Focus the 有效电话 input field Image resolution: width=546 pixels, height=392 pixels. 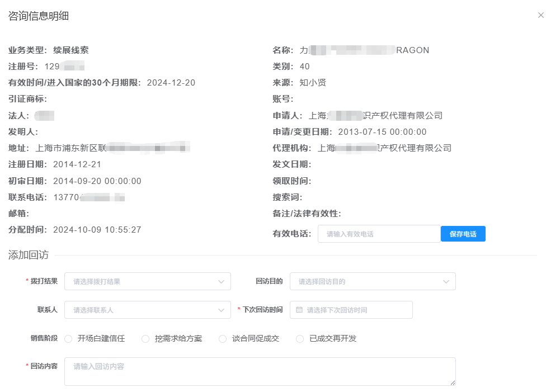coord(379,234)
